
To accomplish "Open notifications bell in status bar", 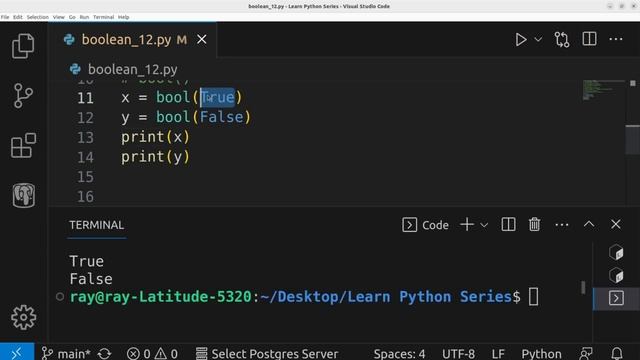I will (617, 353).
